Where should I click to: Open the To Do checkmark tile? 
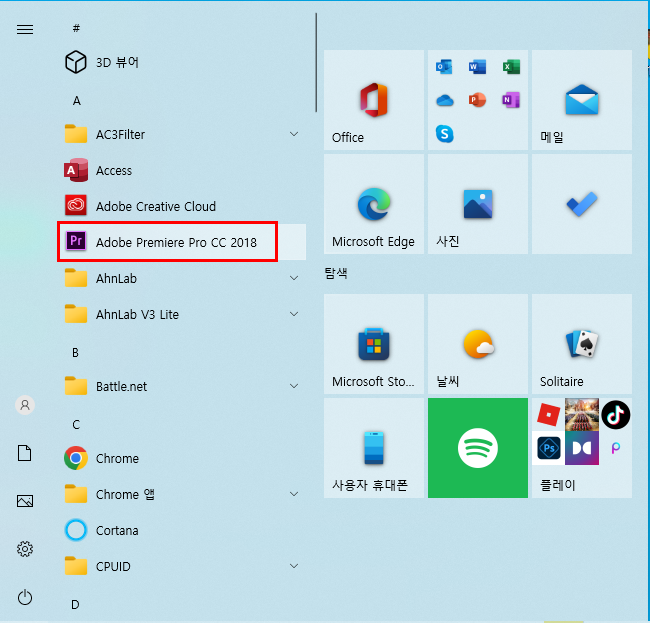point(582,204)
